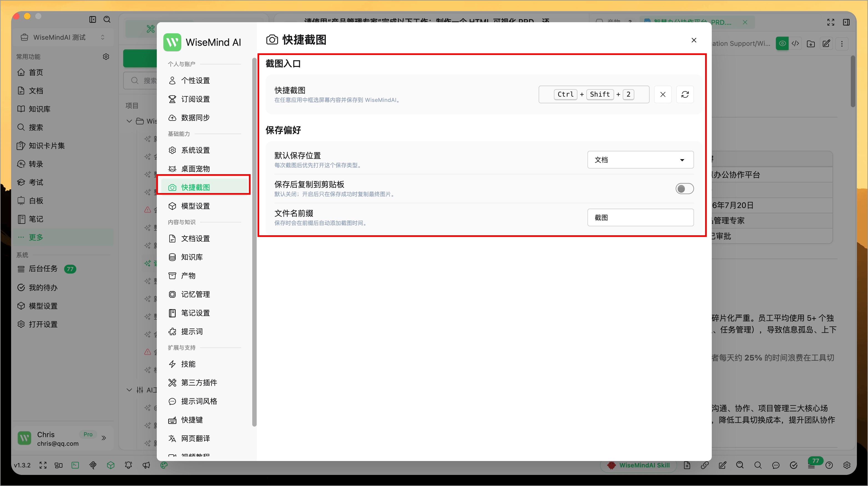Toggle 保存后复制到剪贴板 switch
This screenshot has width=868, height=486.
[684, 189]
